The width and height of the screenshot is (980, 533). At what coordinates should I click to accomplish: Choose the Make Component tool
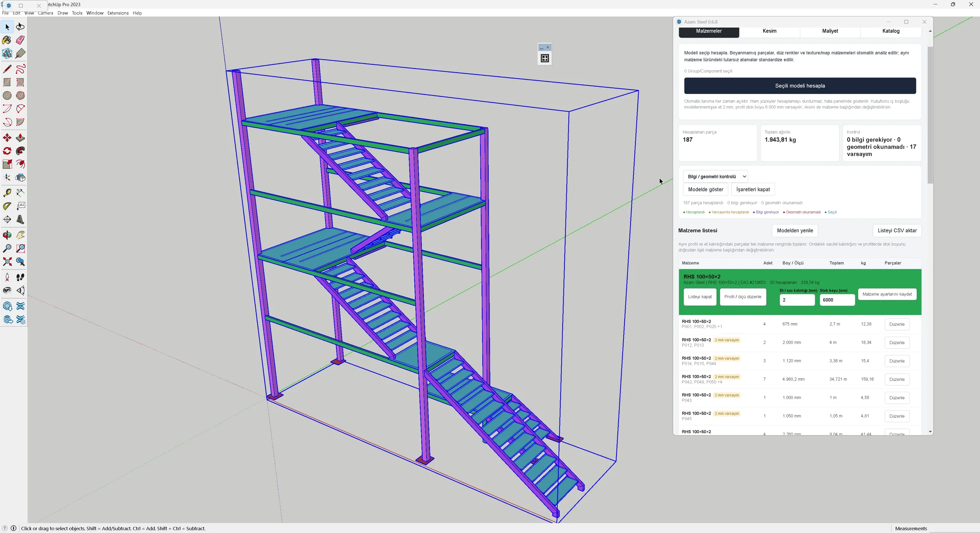7,53
